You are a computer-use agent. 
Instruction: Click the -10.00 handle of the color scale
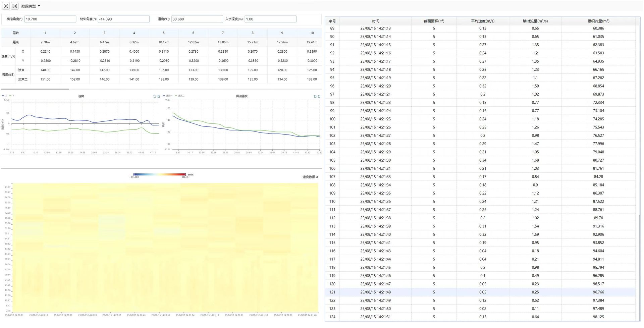134,174
